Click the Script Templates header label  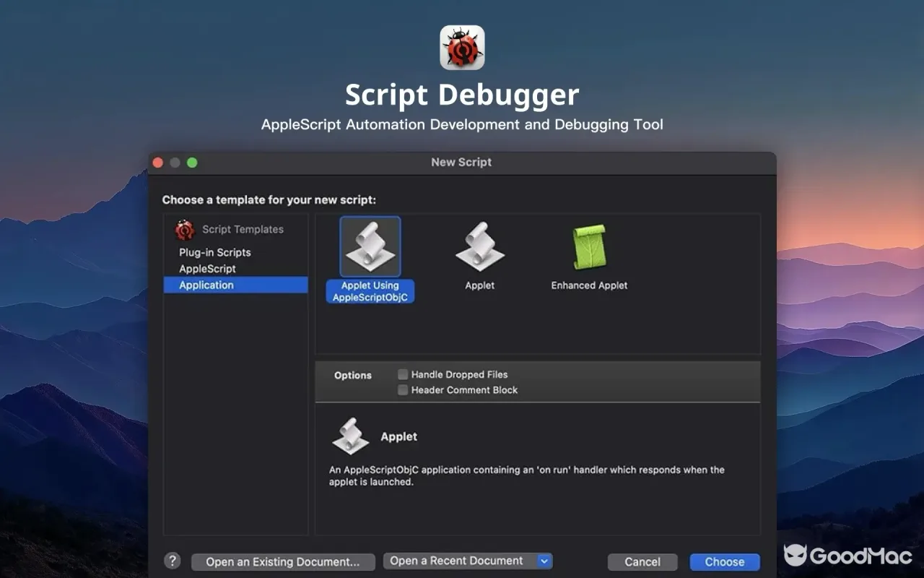(x=243, y=230)
